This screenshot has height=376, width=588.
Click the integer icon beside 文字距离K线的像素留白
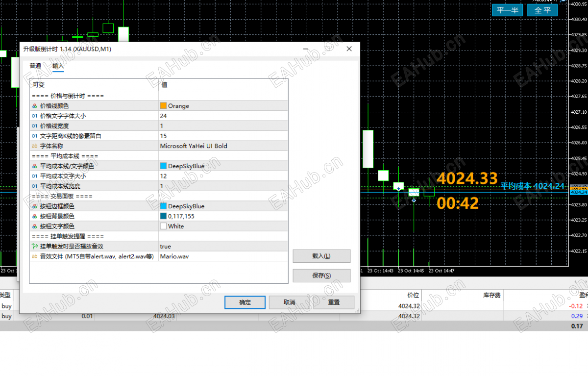pyautogui.click(x=34, y=136)
